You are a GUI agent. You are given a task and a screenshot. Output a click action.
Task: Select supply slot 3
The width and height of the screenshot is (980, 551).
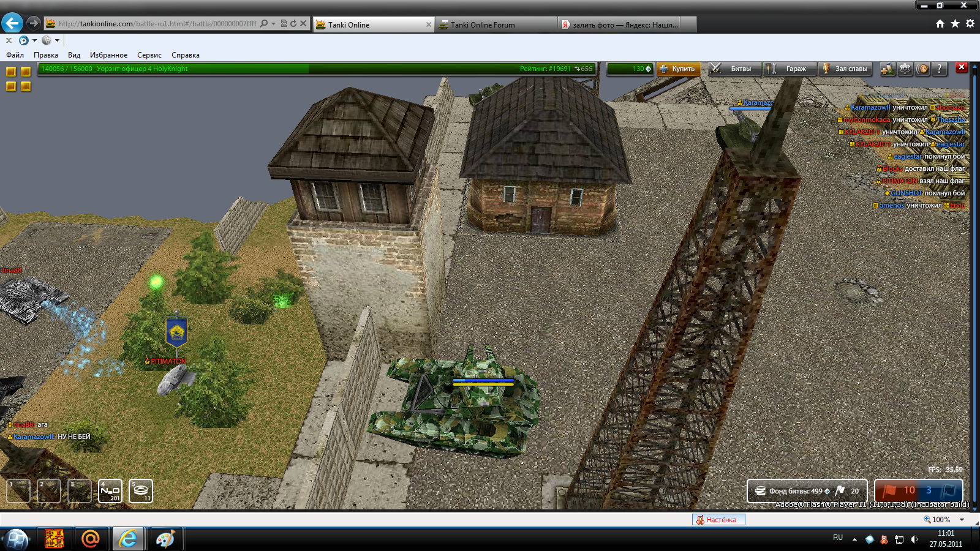click(80, 491)
